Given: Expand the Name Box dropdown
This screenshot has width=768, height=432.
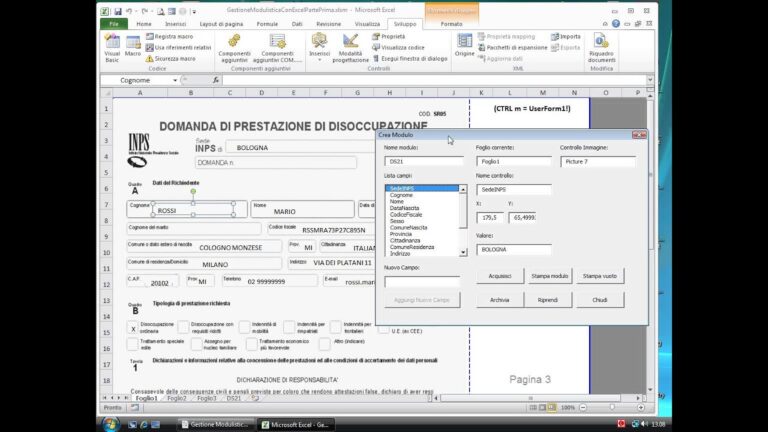Looking at the screenshot, I should 175,80.
